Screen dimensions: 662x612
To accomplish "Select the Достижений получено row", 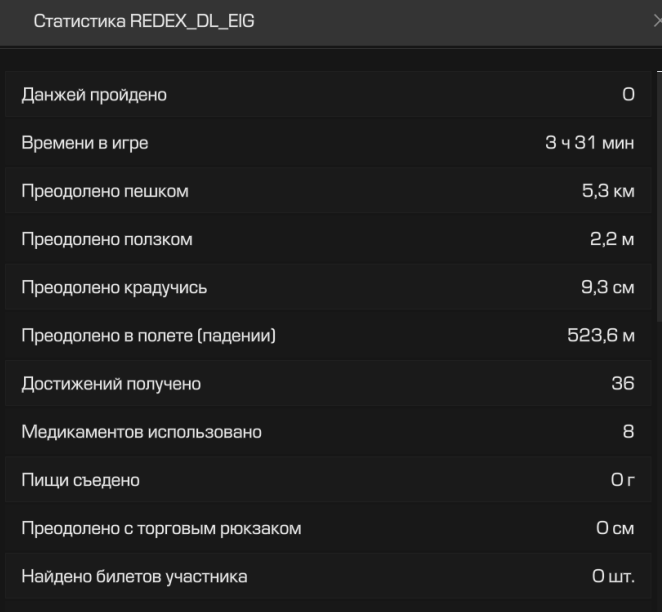I will click(x=328, y=383).
